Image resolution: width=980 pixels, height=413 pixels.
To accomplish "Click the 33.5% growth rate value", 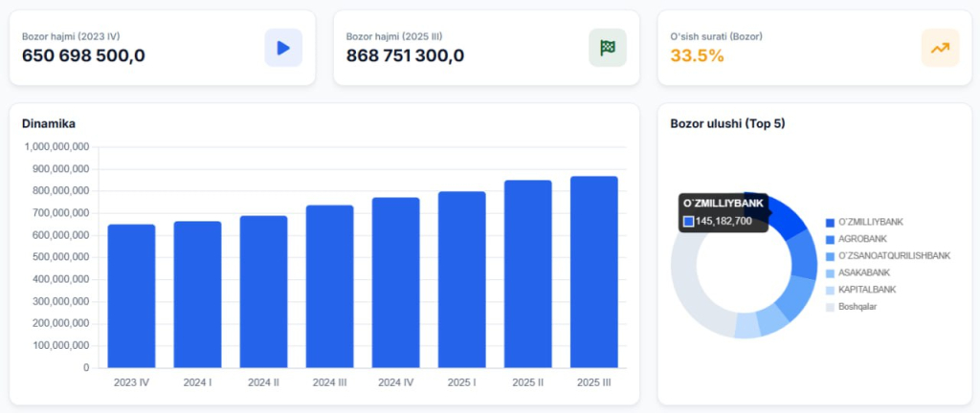I will (697, 55).
